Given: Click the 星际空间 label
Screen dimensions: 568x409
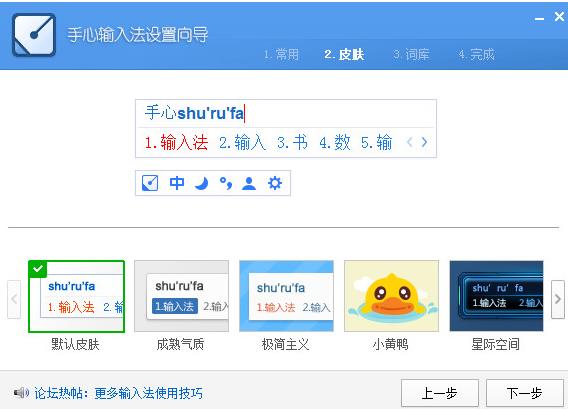Looking at the screenshot, I should [x=496, y=344].
